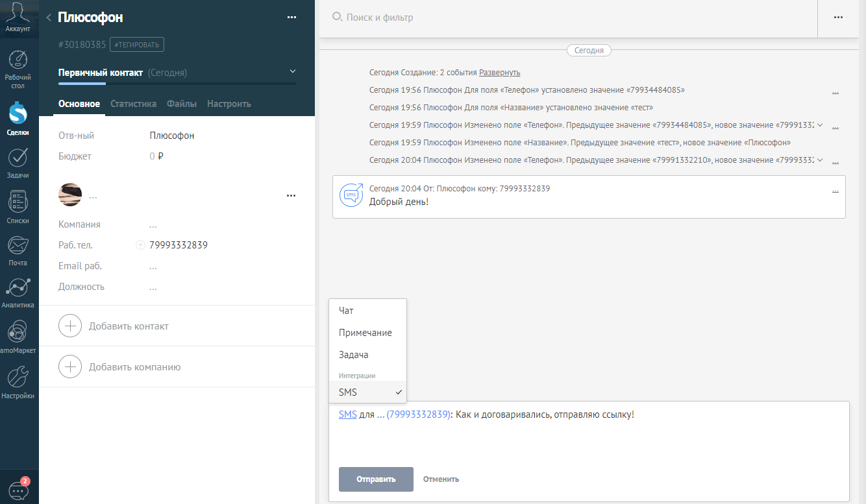This screenshot has width=866, height=504.
Task: Click the search magnifier icon
Action: 337,17
